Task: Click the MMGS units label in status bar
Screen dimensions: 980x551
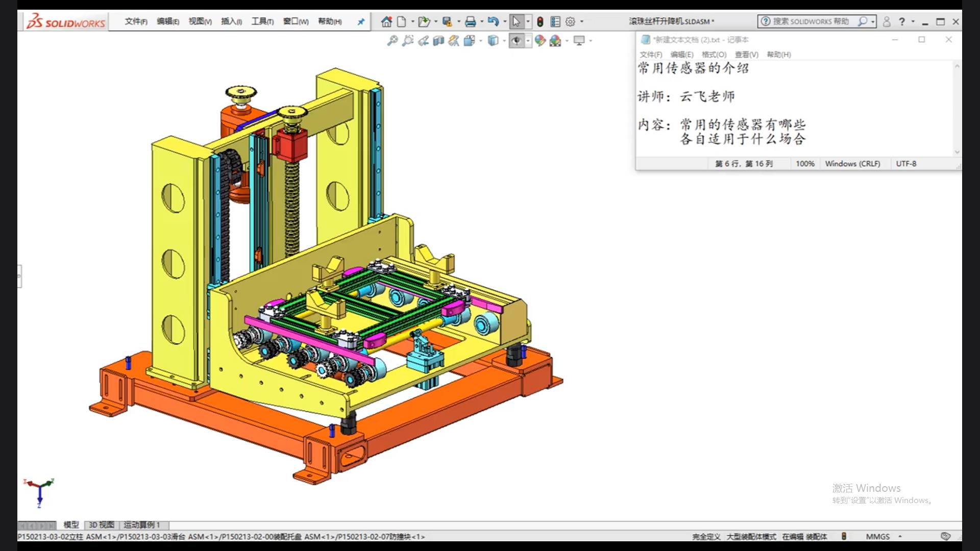Action: tap(877, 537)
